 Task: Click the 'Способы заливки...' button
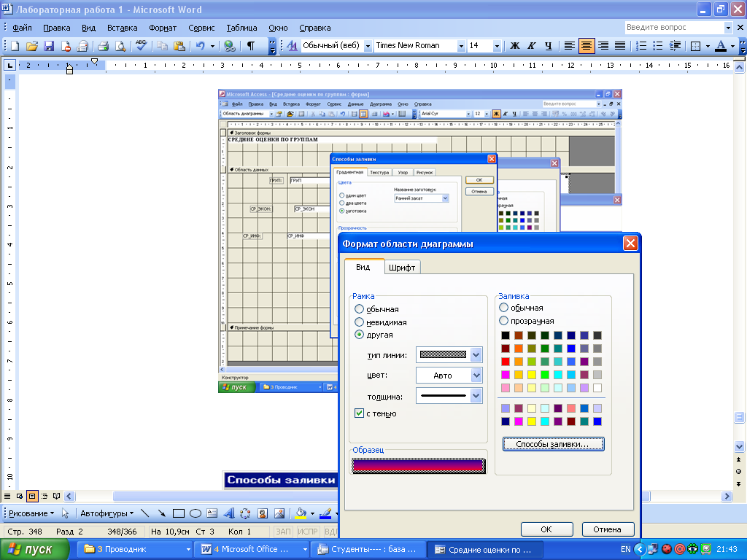(x=553, y=444)
